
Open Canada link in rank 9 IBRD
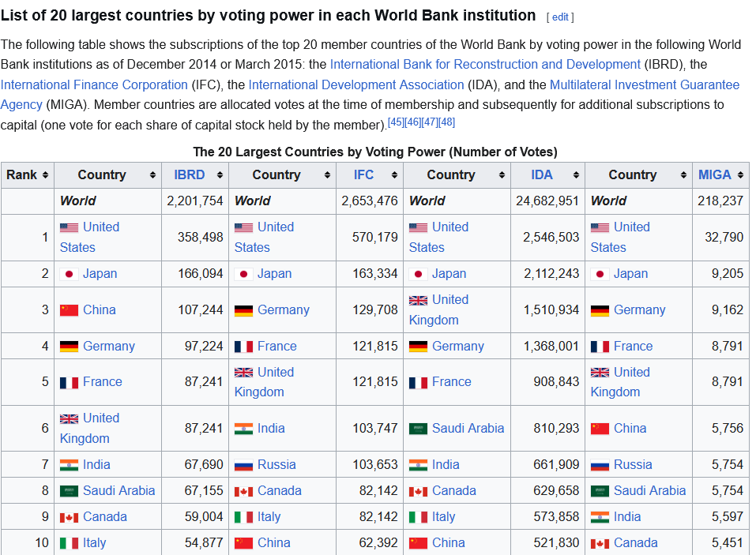point(105,517)
